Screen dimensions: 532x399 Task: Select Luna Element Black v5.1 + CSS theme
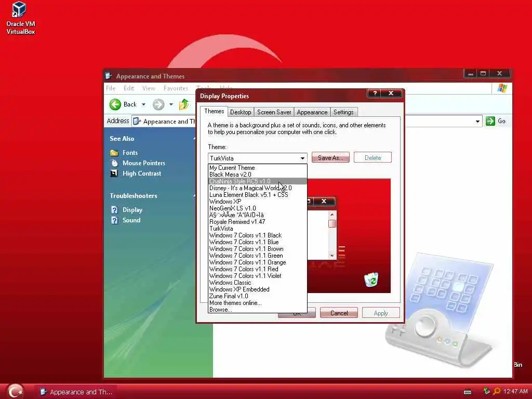[x=258, y=195]
